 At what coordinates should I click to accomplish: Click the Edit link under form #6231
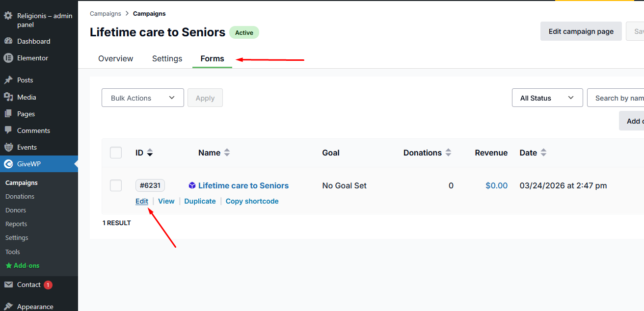coord(142,201)
